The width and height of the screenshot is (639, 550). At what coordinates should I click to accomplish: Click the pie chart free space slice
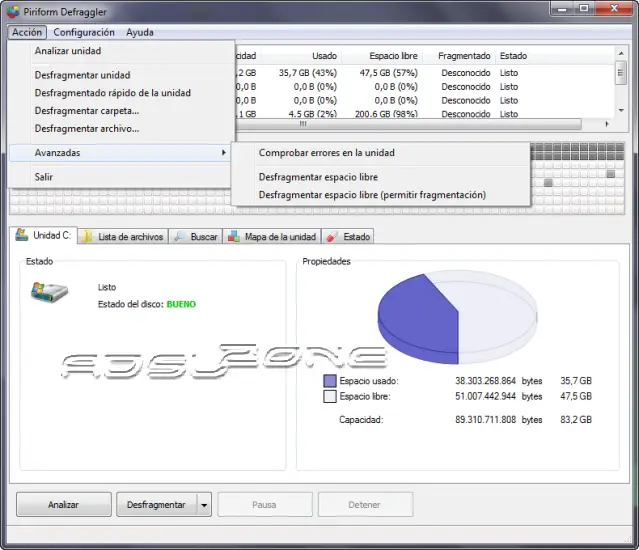point(497,318)
